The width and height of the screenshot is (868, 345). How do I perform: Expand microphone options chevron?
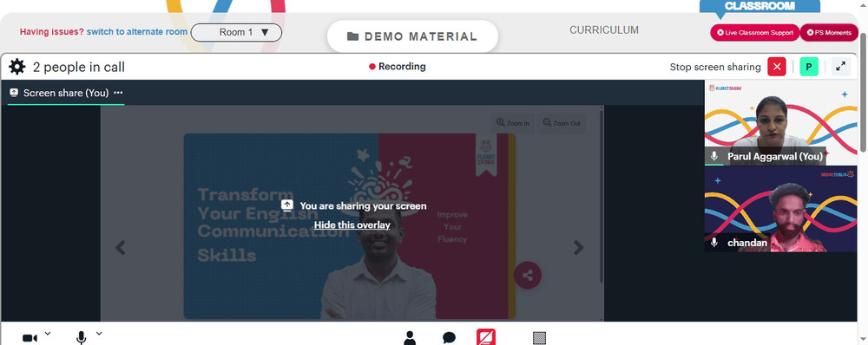click(99, 334)
